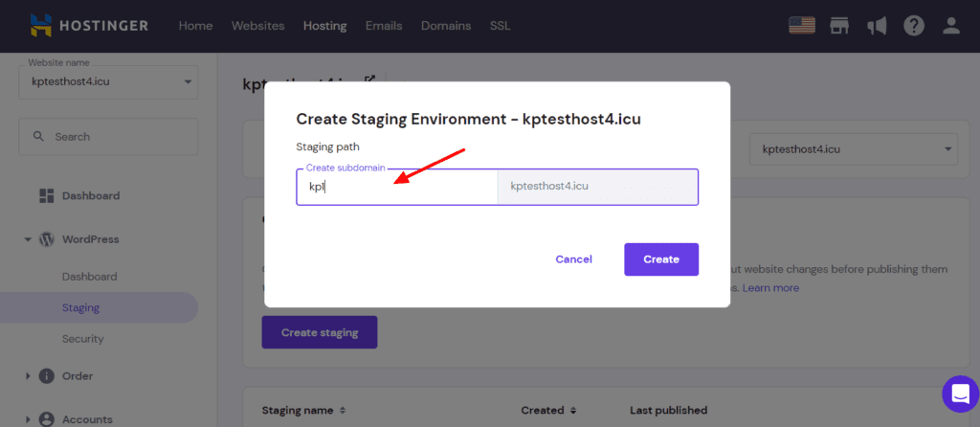
Task: Open the language flag selector
Action: (x=802, y=26)
